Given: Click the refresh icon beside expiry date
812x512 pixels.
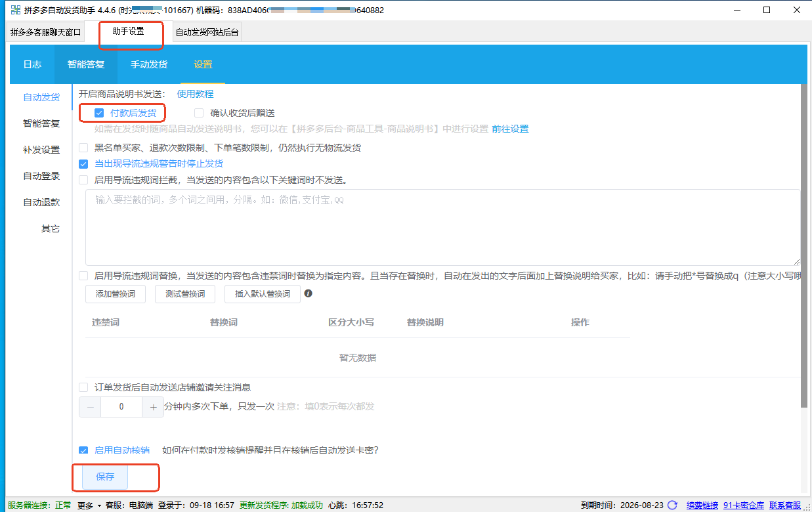Looking at the screenshot, I should point(672,505).
